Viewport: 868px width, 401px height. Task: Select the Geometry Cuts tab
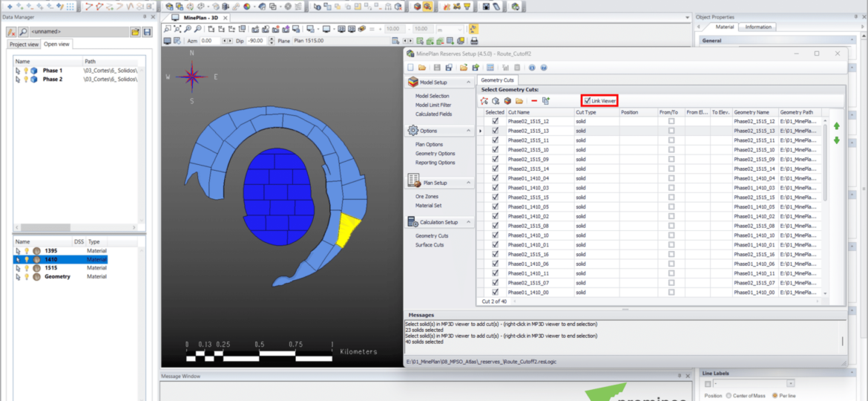click(498, 80)
